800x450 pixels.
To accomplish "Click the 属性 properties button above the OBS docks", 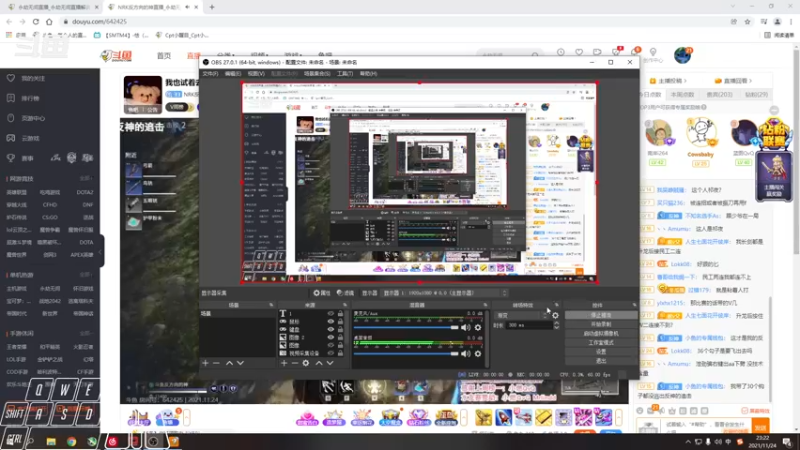I will [x=322, y=293].
